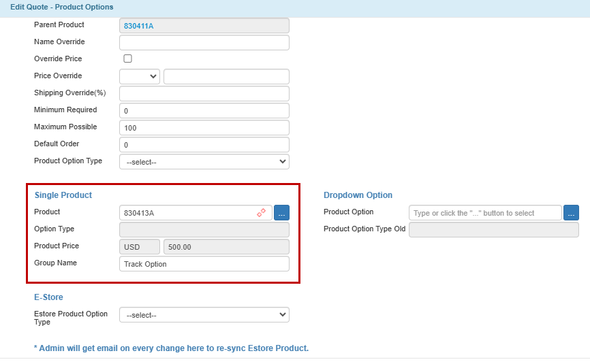590x364 pixels.
Task: Select the Maximum Possible field showing 100
Action: [x=204, y=127]
